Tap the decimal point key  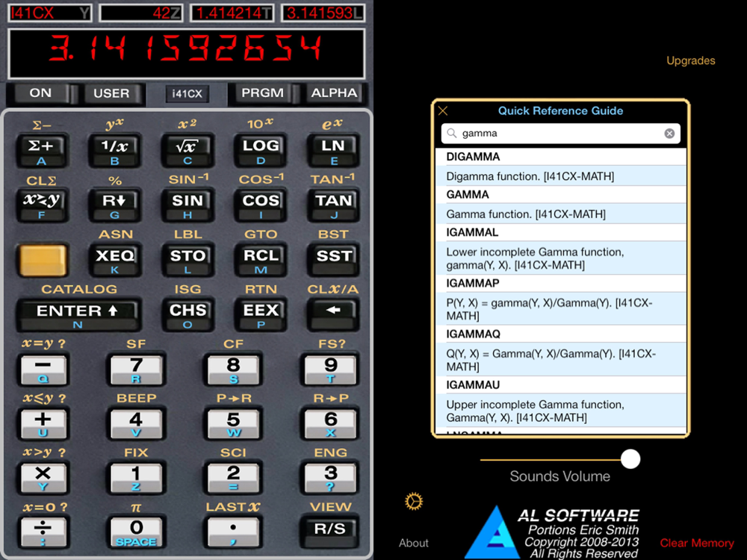pos(233,532)
